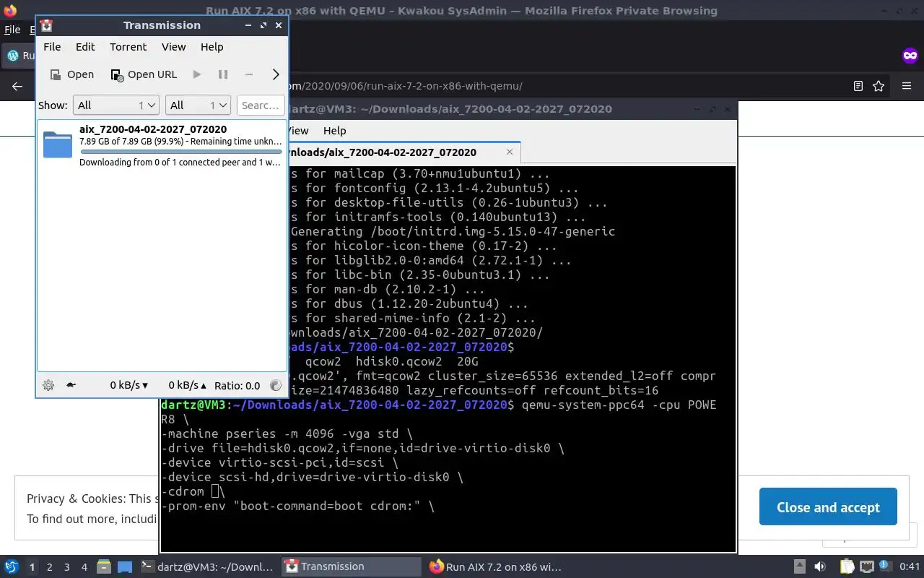Click the torrent search field
The width and height of the screenshot is (924, 578).
tap(261, 105)
